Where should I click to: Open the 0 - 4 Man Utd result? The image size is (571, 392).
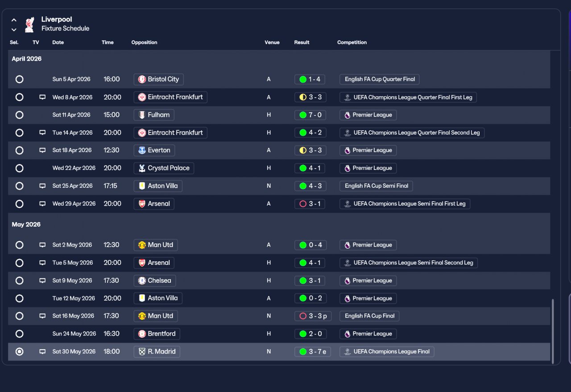tap(310, 245)
